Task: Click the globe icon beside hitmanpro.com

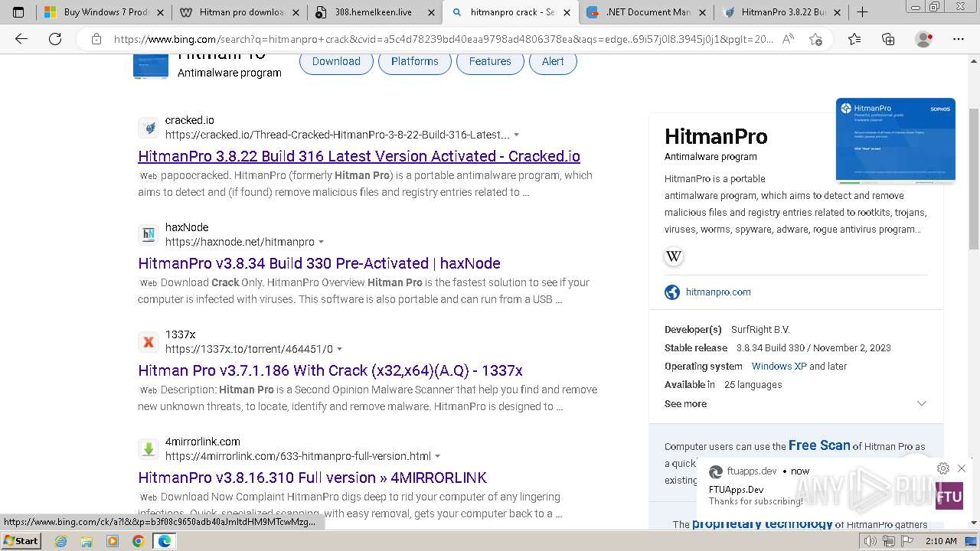Action: point(672,292)
